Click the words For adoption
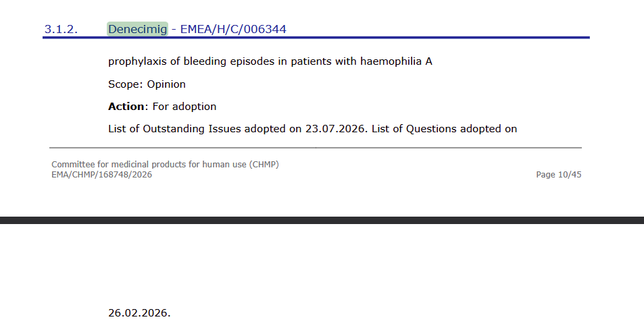 click(x=184, y=107)
